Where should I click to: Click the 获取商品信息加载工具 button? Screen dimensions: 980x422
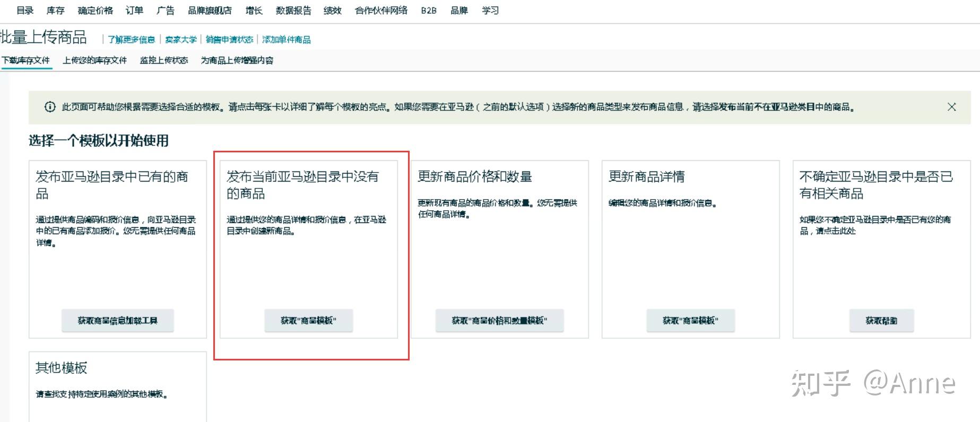pos(117,320)
